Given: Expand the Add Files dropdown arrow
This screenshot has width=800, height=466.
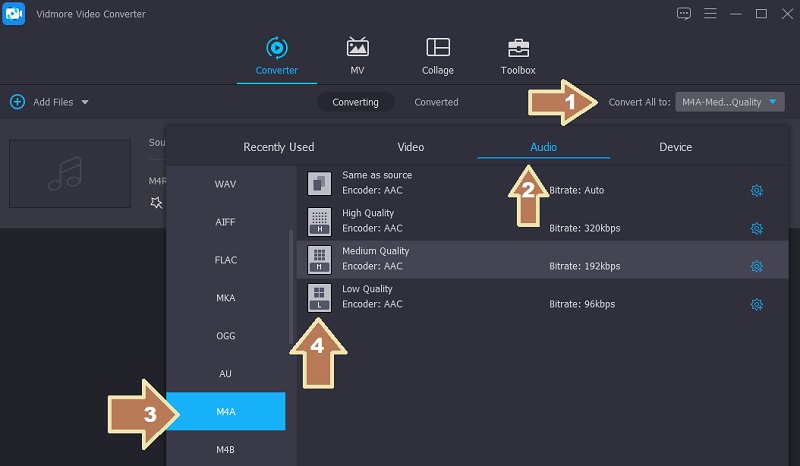Looking at the screenshot, I should 85,102.
